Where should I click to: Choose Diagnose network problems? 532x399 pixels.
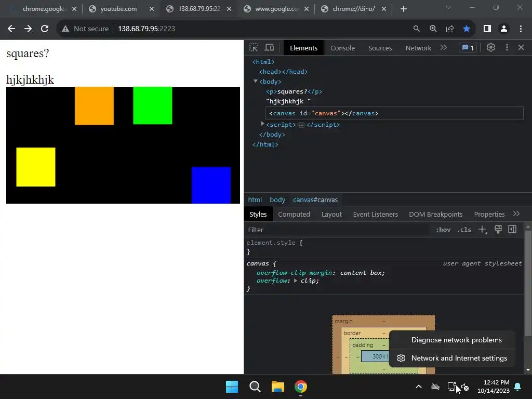(453, 340)
